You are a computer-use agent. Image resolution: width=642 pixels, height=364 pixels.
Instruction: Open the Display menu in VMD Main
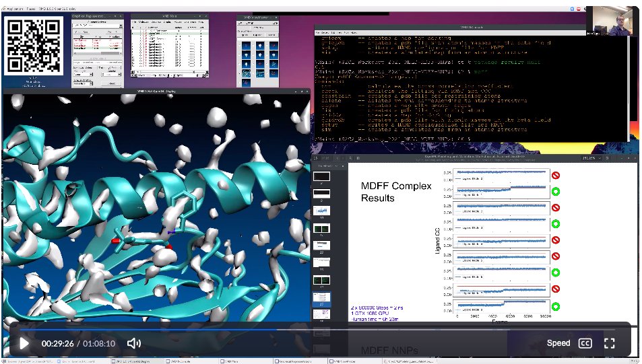168,22
